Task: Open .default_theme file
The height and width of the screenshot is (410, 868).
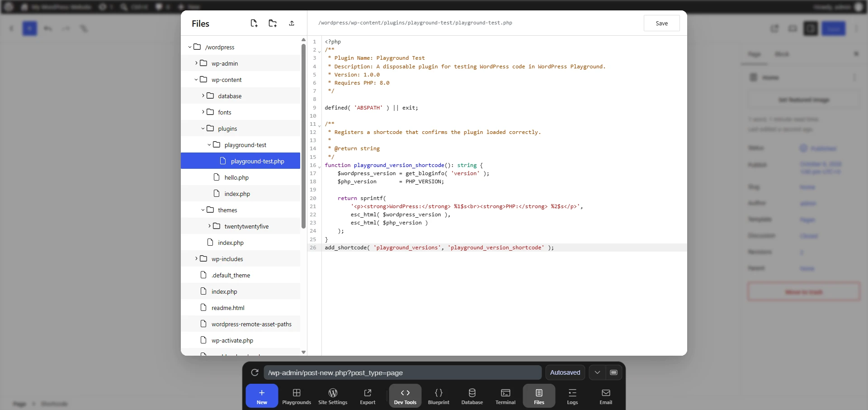Action: click(241, 275)
